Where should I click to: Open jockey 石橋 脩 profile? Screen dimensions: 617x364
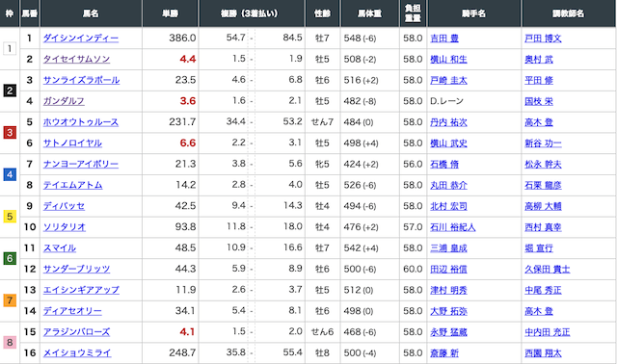[x=444, y=164]
